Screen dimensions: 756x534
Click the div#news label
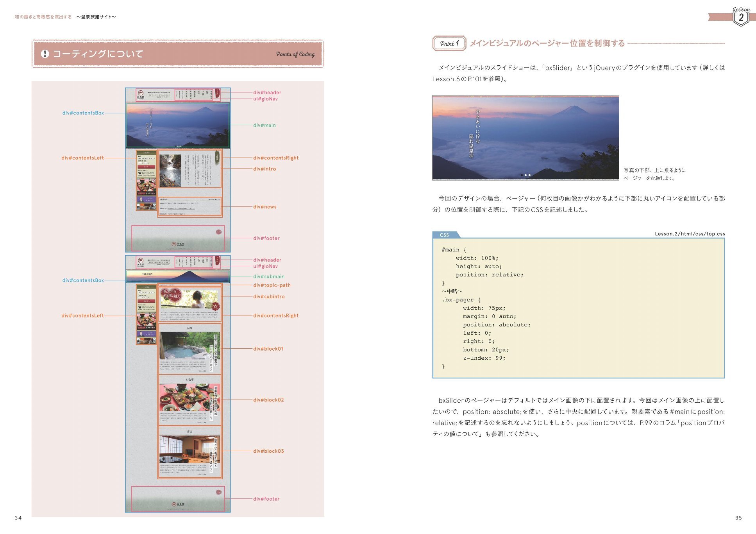point(265,207)
